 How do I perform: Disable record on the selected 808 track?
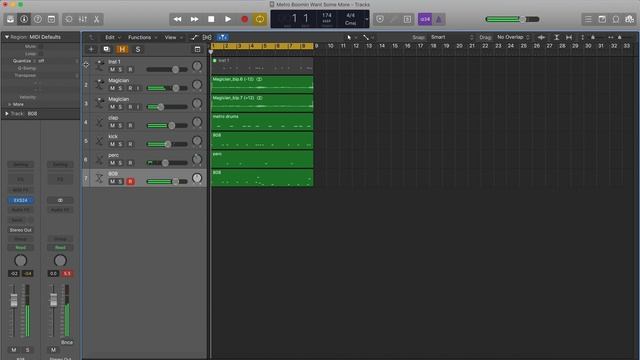click(x=130, y=181)
